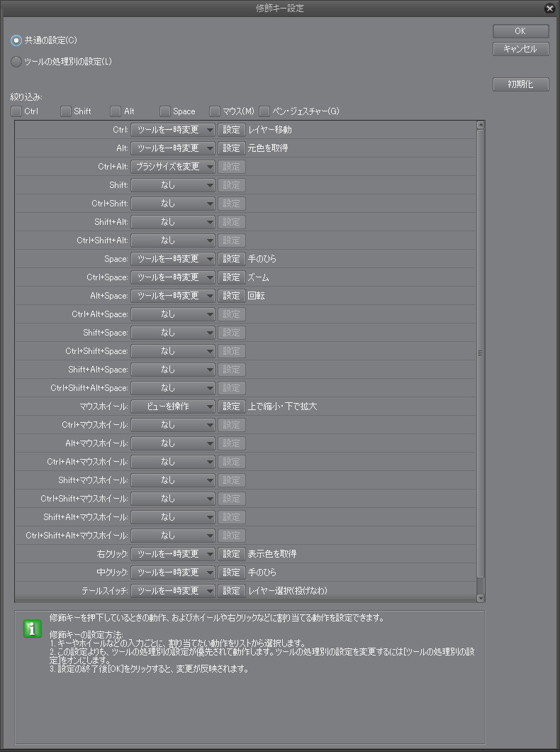560x752 pixels.
Task: Open the Shift+Space action dropdown
Action: tap(172, 333)
